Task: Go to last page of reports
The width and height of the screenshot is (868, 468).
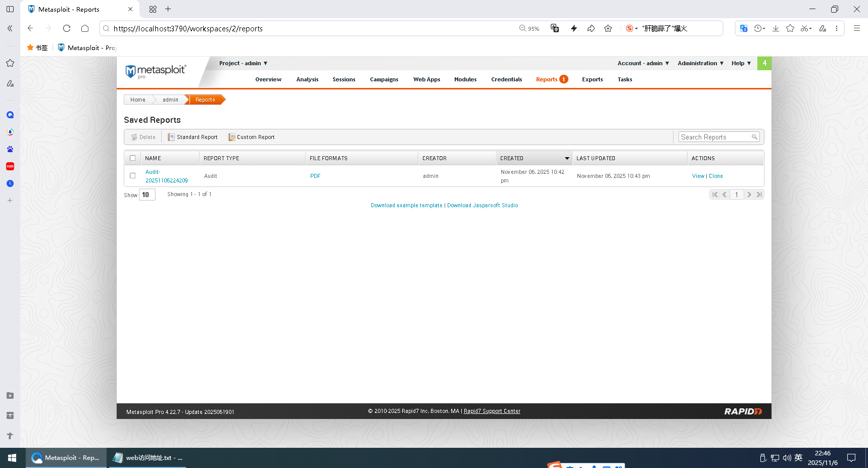Action: (x=759, y=195)
